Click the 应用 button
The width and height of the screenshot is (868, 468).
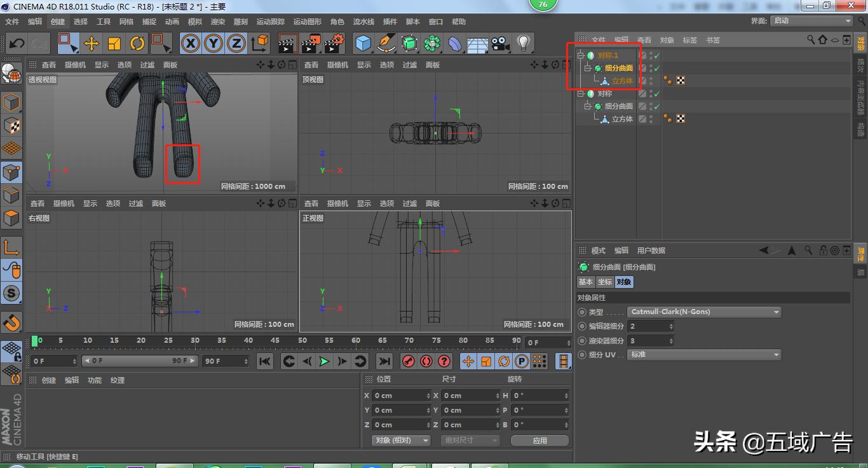click(539, 439)
